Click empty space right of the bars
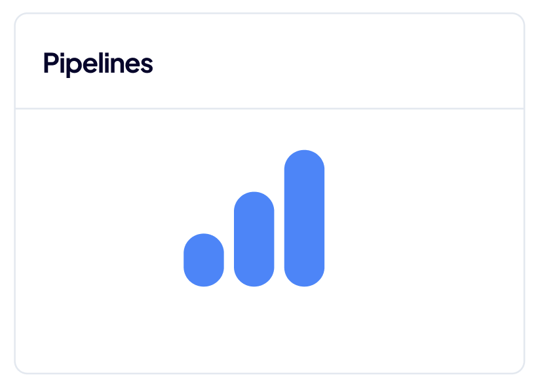The image size is (540, 392). click(x=426, y=223)
